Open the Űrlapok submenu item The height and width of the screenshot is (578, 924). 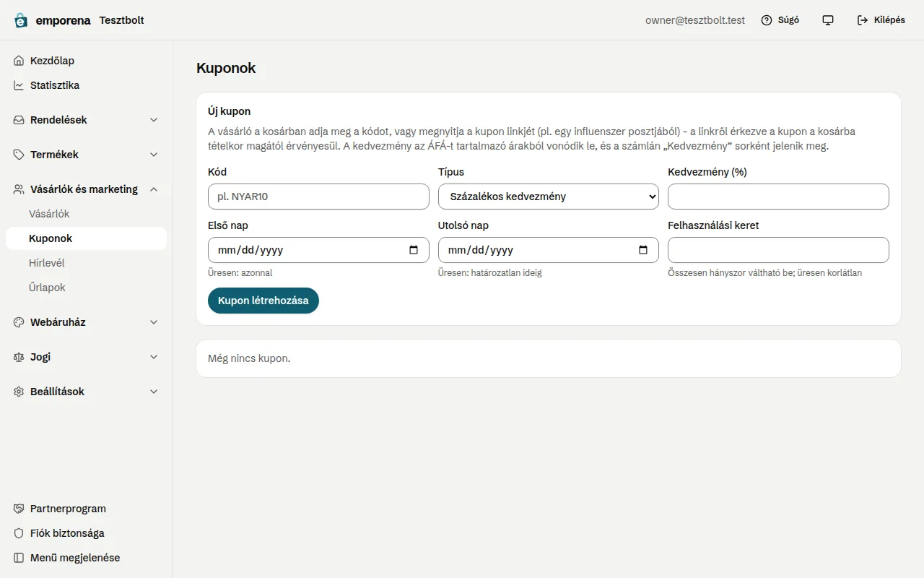point(86,288)
